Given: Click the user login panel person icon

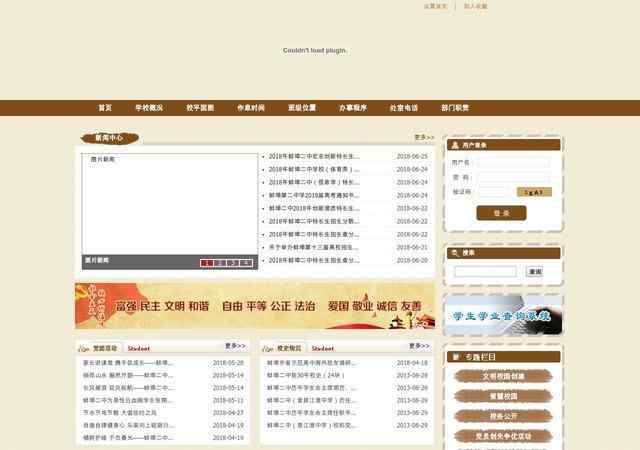Looking at the screenshot, I should pos(454,145).
